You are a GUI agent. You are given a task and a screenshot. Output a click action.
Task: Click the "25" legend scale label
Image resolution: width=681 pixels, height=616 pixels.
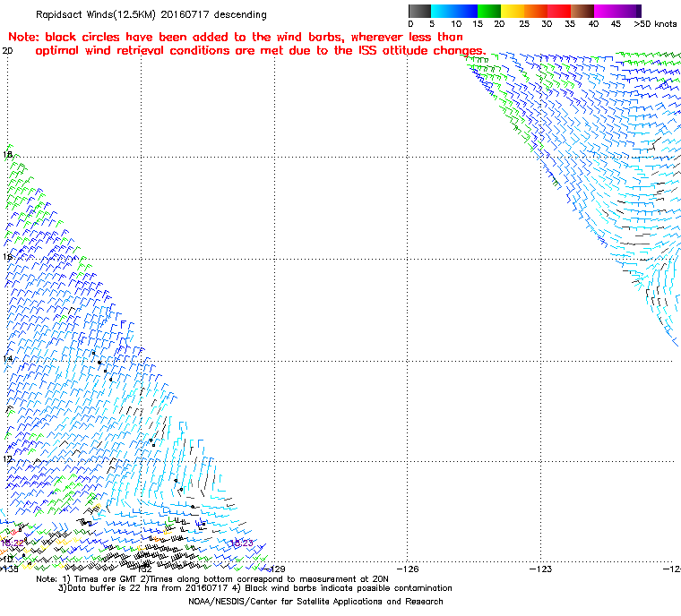524,24
